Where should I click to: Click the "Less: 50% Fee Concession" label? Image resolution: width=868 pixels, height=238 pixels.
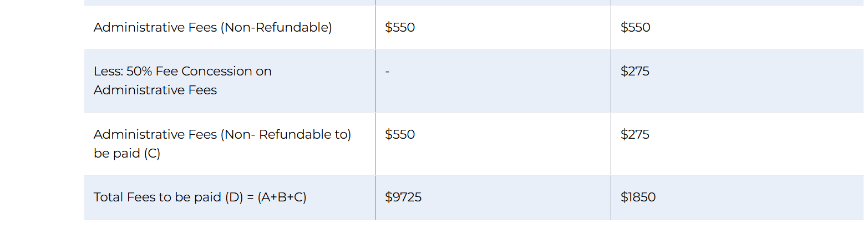(182, 72)
